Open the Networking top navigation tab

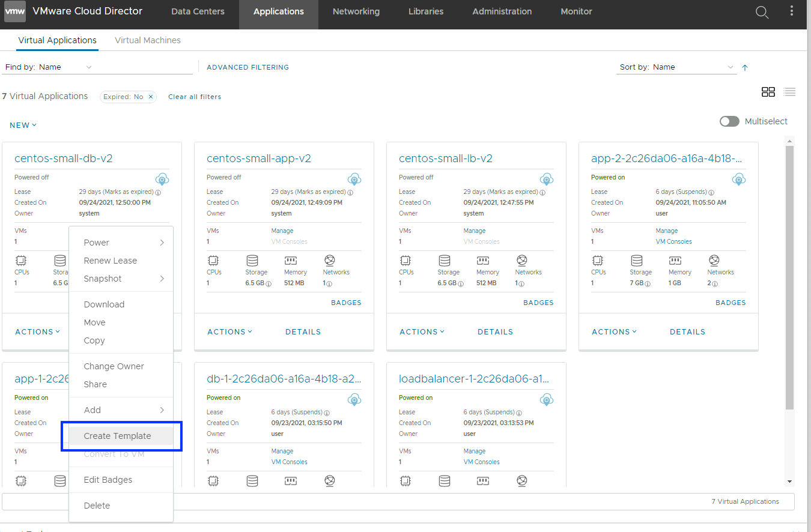click(356, 11)
